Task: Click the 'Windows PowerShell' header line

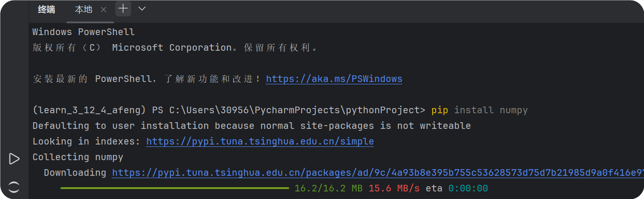Action: click(x=84, y=32)
